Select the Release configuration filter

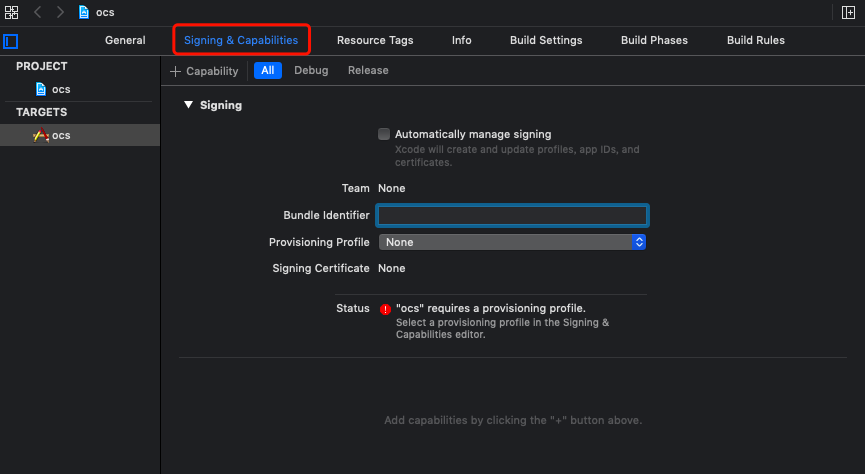[x=368, y=71]
